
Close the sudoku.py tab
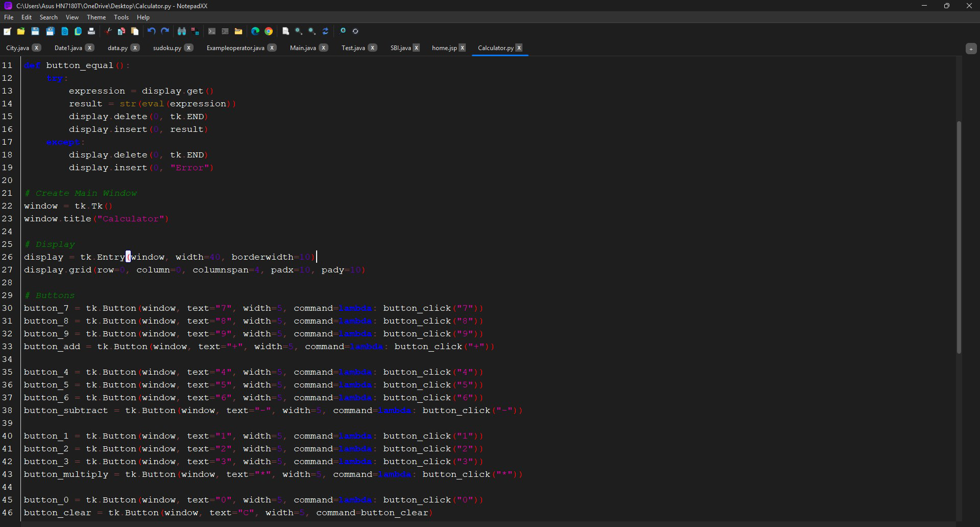(188, 48)
